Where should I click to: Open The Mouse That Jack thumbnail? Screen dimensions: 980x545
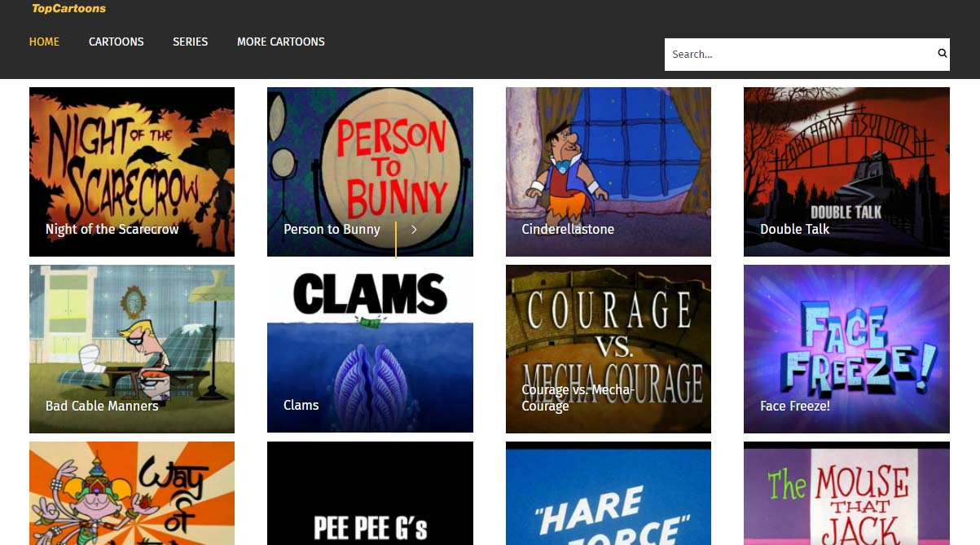846,494
